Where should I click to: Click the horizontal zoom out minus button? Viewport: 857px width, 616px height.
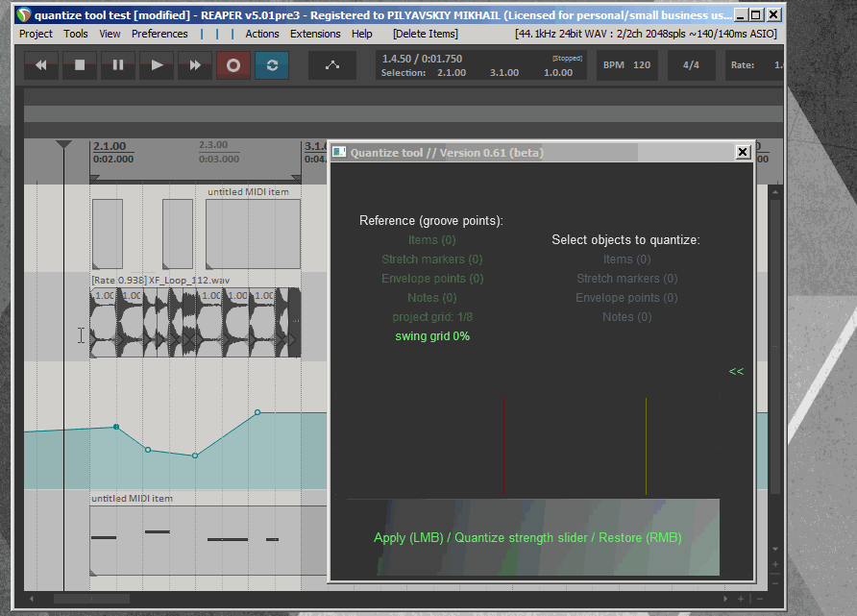tap(760, 599)
